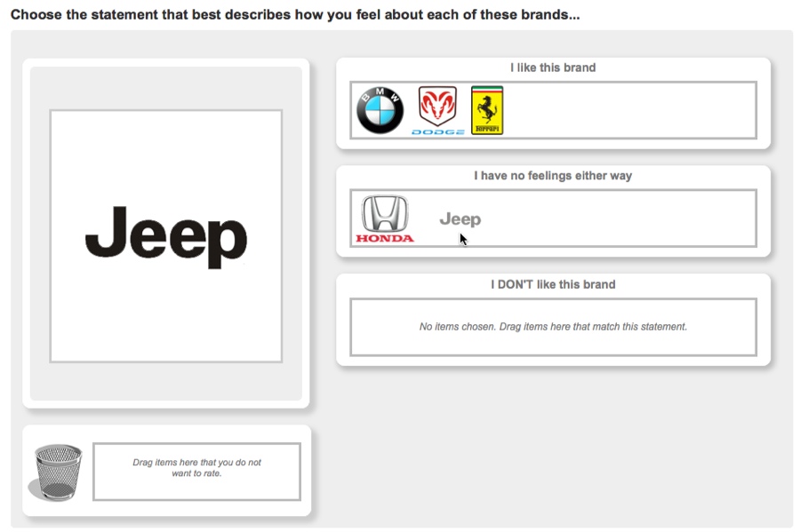Click the Ferrari prancing horse logo
The height and width of the screenshot is (532, 800).
click(486, 110)
